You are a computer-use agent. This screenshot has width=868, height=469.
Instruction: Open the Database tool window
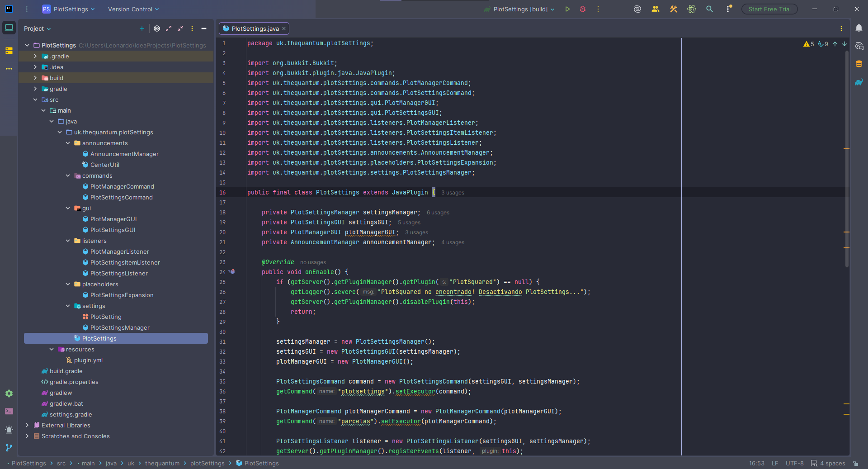click(x=859, y=64)
